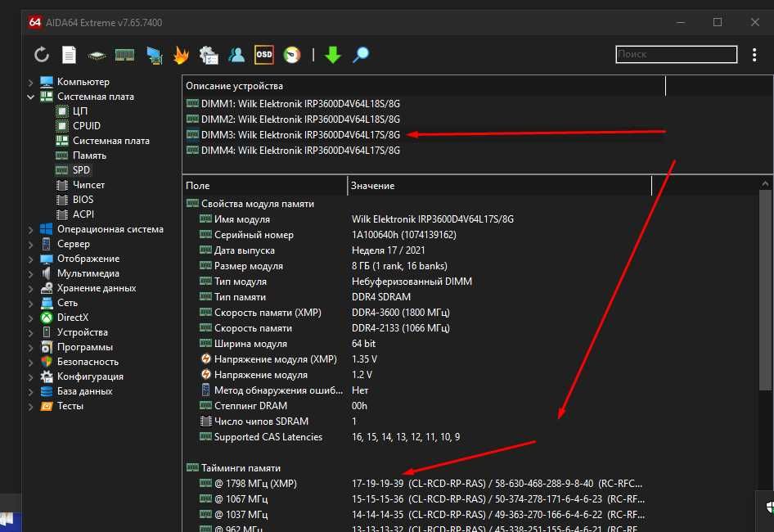Expand the Компьютер tree node
Image resolution: width=774 pixels, height=532 pixels.
pyautogui.click(x=30, y=82)
